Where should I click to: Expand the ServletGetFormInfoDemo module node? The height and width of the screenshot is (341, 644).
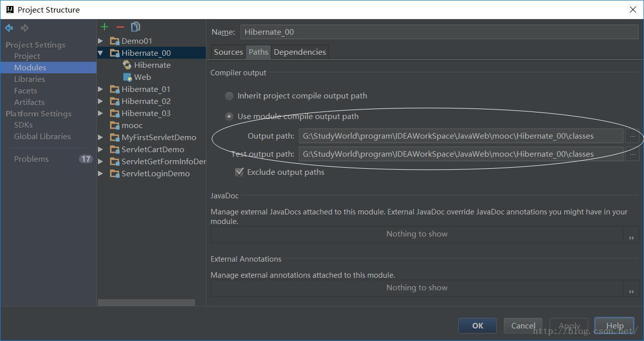(x=100, y=161)
